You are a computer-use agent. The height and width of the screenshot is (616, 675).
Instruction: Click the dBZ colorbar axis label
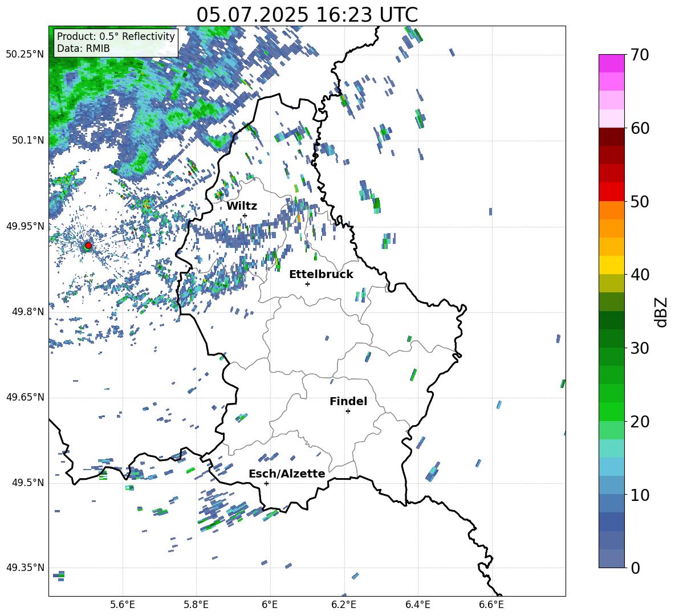coord(662,312)
